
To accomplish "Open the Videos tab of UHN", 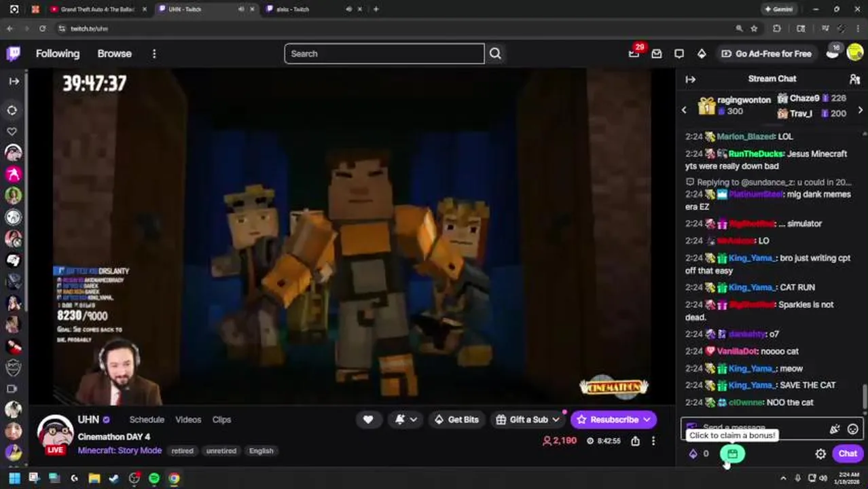I will point(188,420).
